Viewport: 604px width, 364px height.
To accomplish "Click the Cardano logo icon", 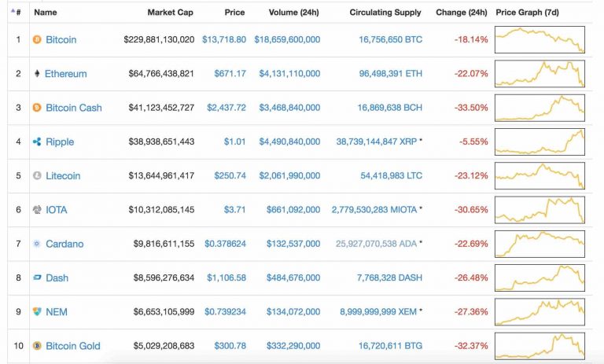I will click(37, 244).
